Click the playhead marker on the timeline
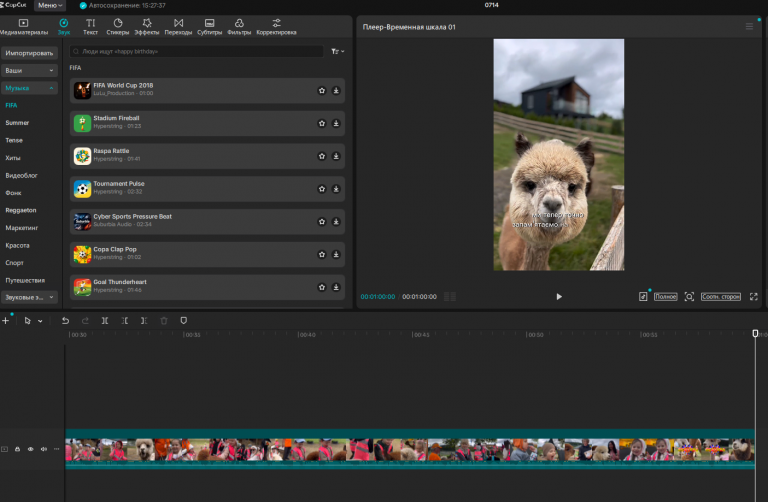768x502 pixels. (x=755, y=334)
